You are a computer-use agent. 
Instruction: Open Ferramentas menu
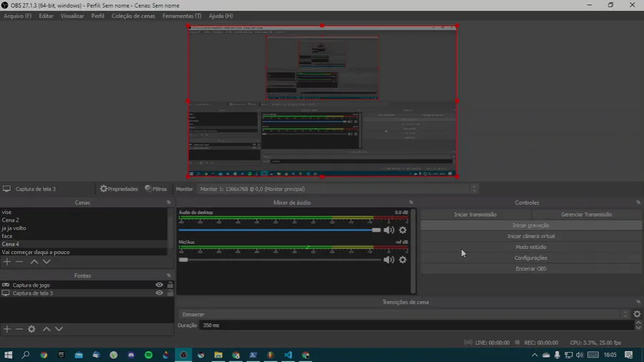tap(182, 16)
